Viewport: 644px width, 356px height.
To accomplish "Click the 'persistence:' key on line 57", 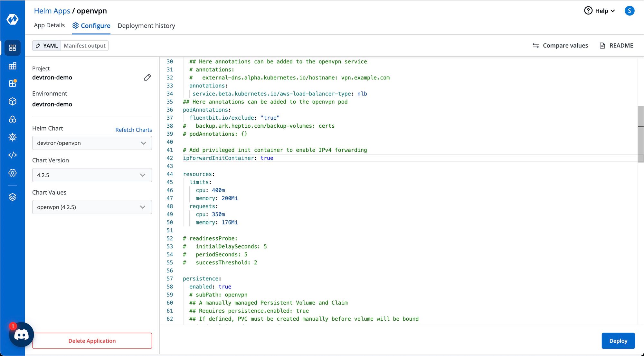I will (202, 279).
